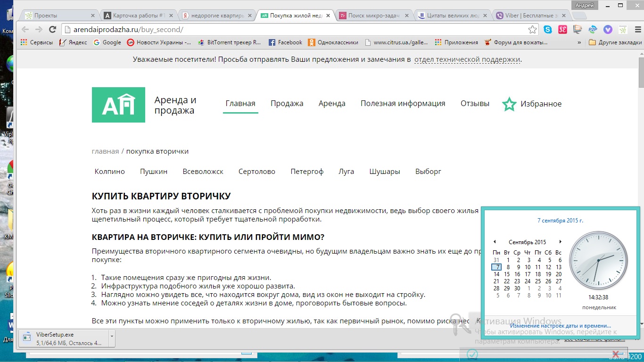The height and width of the screenshot is (362, 644).
Task: Close the active Покупка жилой tab
Action: pos(328,15)
